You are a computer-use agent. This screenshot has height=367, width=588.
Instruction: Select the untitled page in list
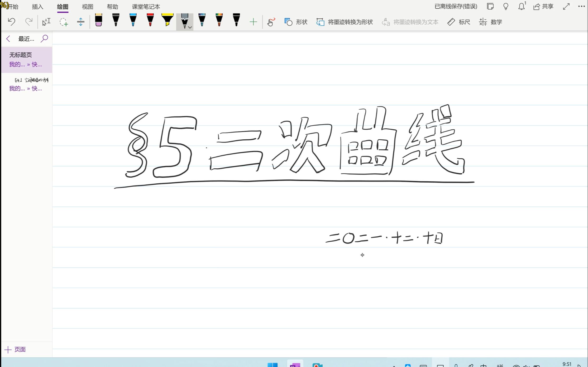coord(27,60)
